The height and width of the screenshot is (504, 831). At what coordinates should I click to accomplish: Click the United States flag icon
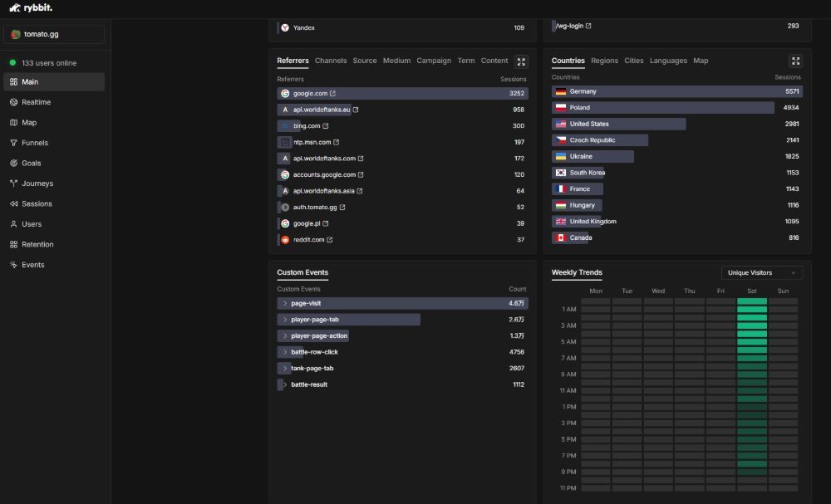point(561,124)
